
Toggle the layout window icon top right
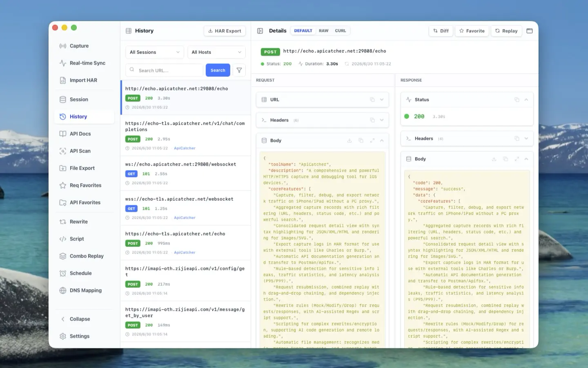tap(530, 31)
